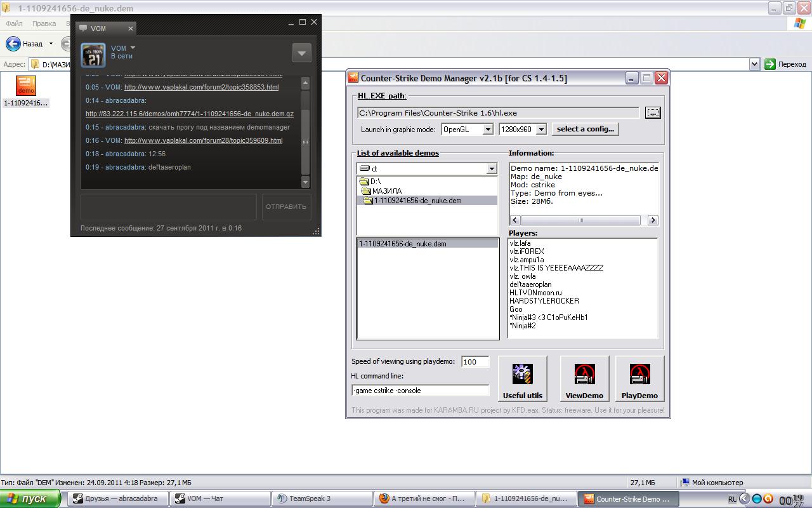Click the HL.EXE path text field

point(499,113)
